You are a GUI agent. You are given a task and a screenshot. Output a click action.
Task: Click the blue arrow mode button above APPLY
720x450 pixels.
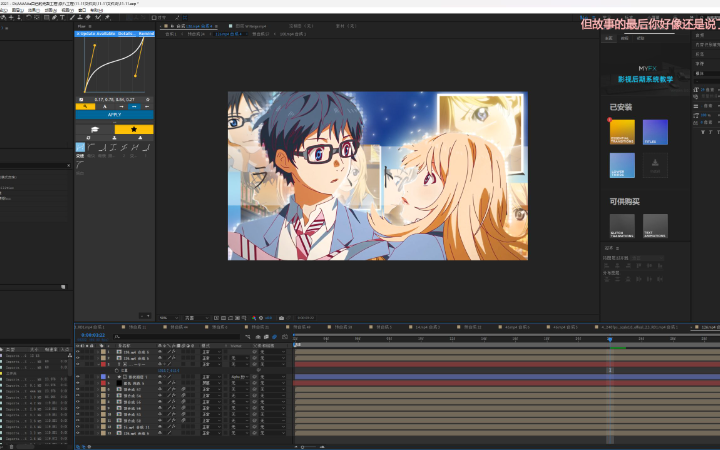tap(134, 107)
